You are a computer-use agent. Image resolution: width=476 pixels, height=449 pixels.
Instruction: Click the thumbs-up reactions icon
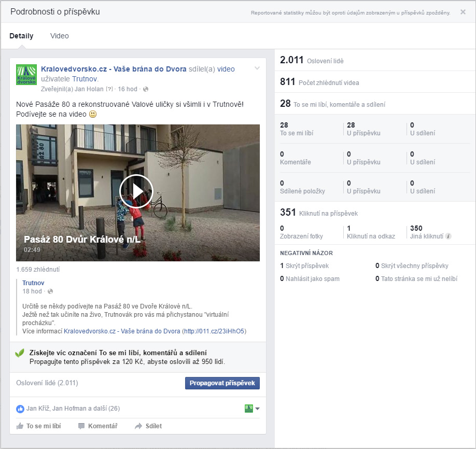(20, 409)
